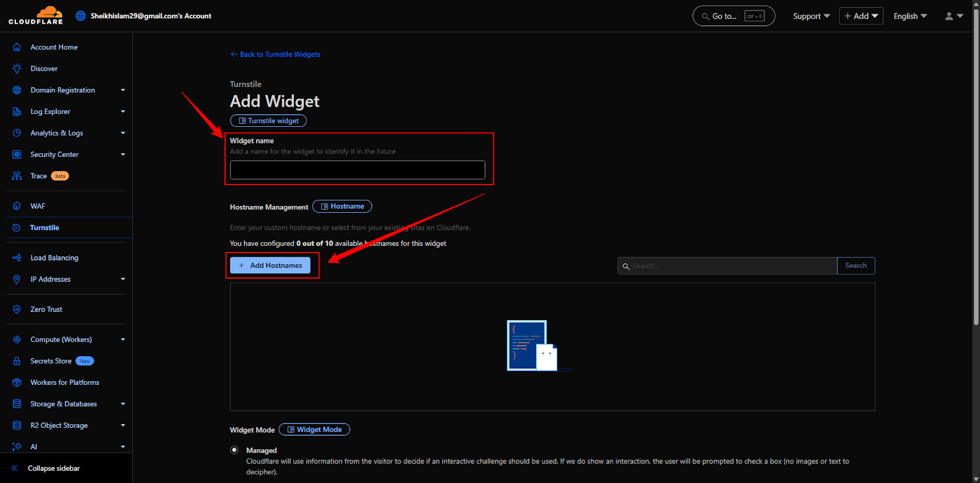Click the Secrets Store lock icon
The image size is (980, 483).
tap(17, 361)
